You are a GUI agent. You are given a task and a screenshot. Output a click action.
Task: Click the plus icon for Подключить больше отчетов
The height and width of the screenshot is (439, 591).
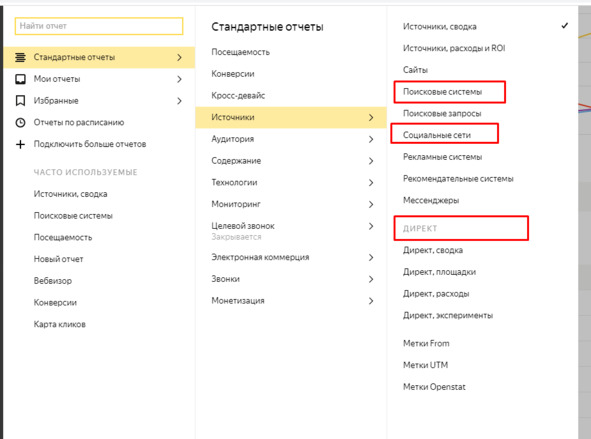pos(20,144)
